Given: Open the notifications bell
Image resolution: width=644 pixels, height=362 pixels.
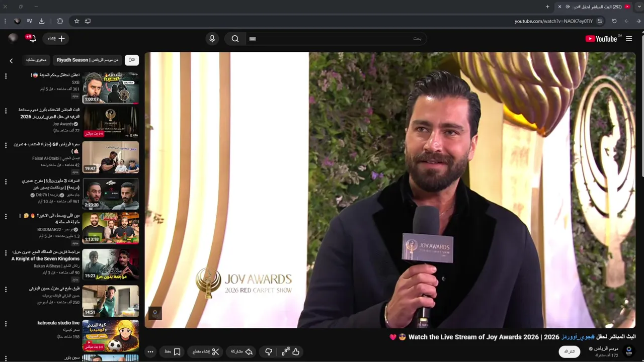Looking at the screenshot, I should click(31, 39).
